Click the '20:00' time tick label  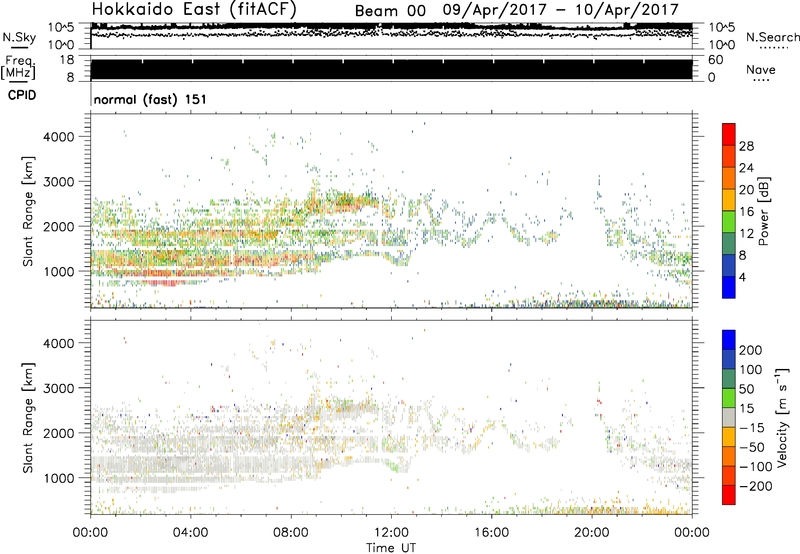592,533
